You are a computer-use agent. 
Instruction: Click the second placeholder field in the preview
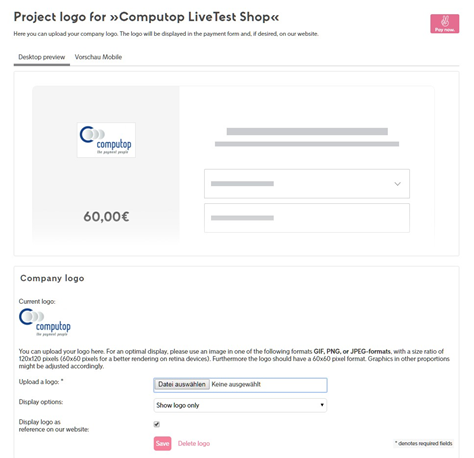[x=307, y=218]
